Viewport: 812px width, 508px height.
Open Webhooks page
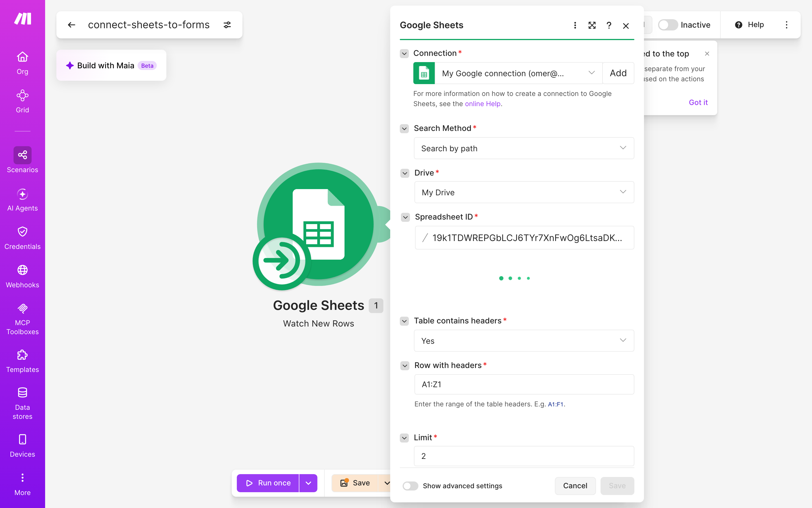click(x=23, y=277)
